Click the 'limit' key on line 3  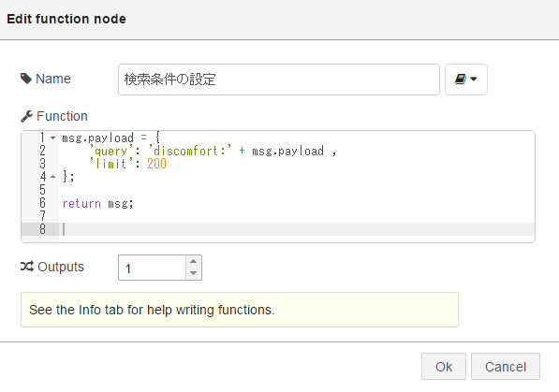pos(111,164)
